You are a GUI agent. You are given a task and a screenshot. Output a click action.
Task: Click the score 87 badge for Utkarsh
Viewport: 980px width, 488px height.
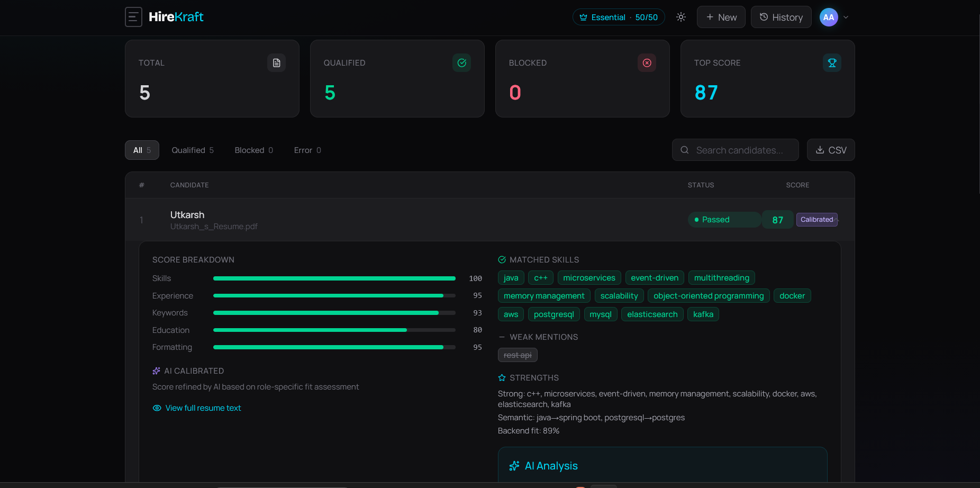778,220
